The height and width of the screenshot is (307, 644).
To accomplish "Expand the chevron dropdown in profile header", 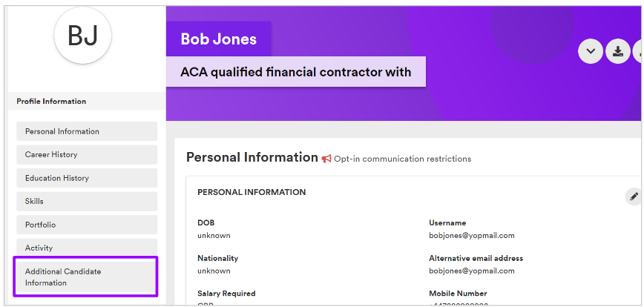I will [591, 51].
